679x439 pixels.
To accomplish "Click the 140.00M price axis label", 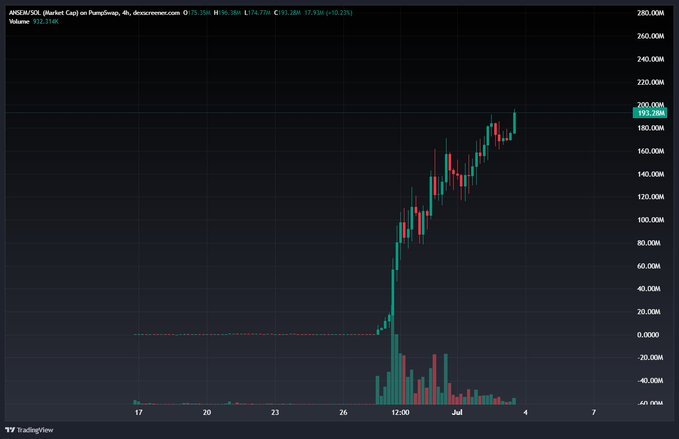I will point(650,174).
